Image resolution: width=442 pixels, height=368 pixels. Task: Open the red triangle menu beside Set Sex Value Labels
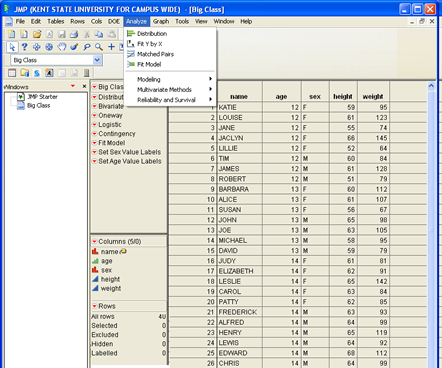pyautogui.click(x=94, y=152)
